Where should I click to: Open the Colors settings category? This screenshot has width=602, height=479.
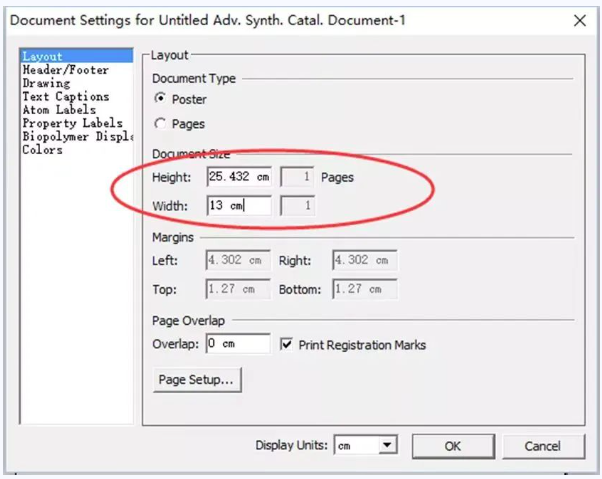[x=42, y=150]
